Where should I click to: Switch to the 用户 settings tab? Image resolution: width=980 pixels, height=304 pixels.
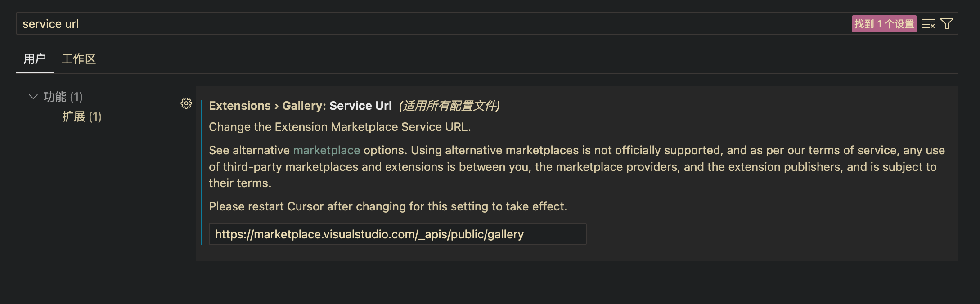35,59
